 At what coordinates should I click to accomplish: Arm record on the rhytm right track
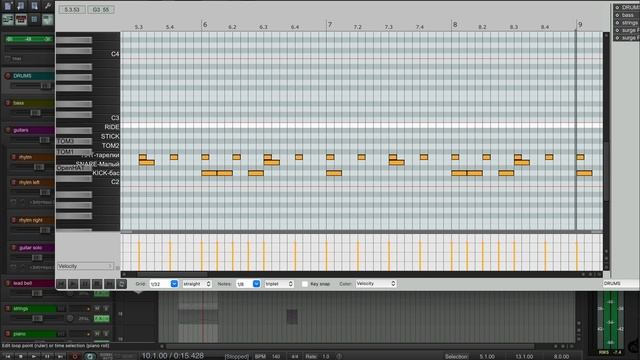[13, 220]
